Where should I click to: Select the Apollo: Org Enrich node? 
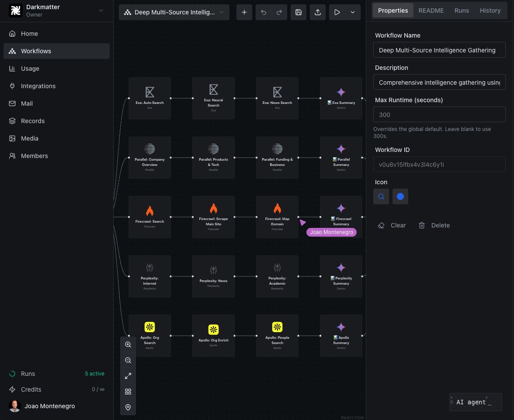click(x=213, y=336)
